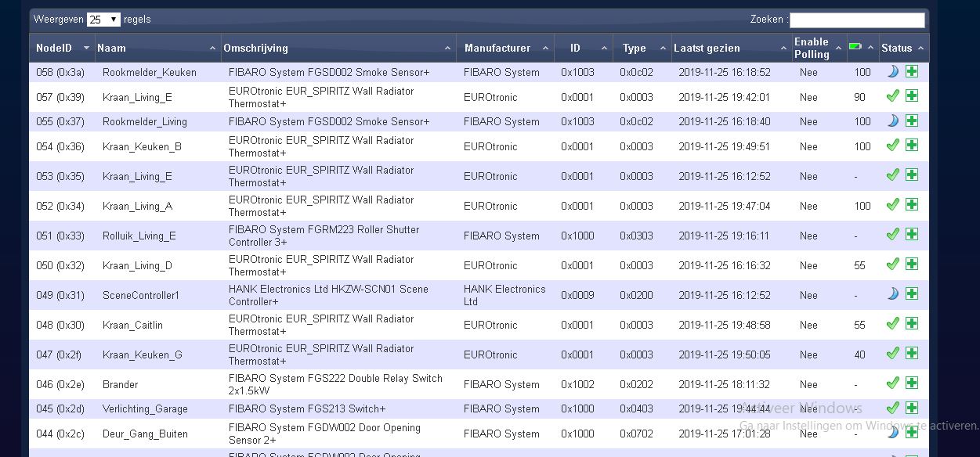Select the Deur_Gang_Buiten row name
This screenshot has height=457, width=980.
point(145,434)
